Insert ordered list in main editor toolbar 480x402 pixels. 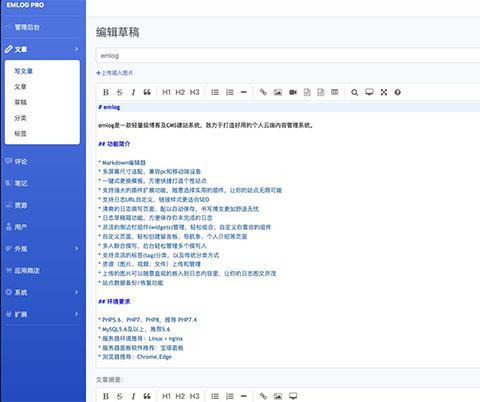point(230,92)
